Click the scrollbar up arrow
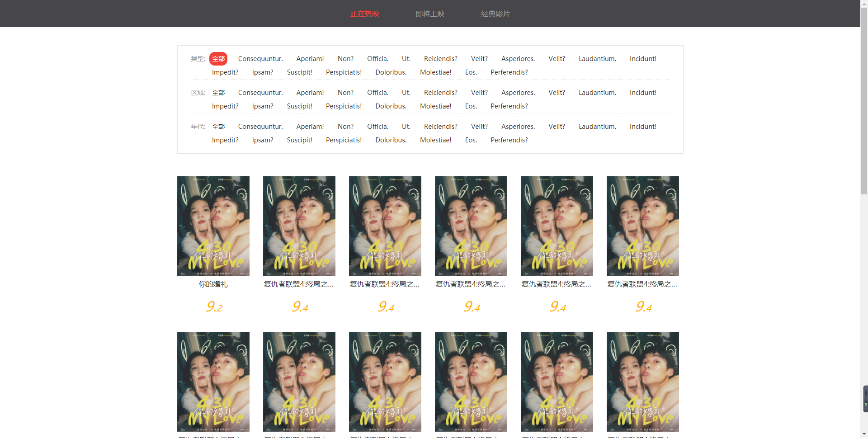This screenshot has width=868, height=438. point(864,4)
